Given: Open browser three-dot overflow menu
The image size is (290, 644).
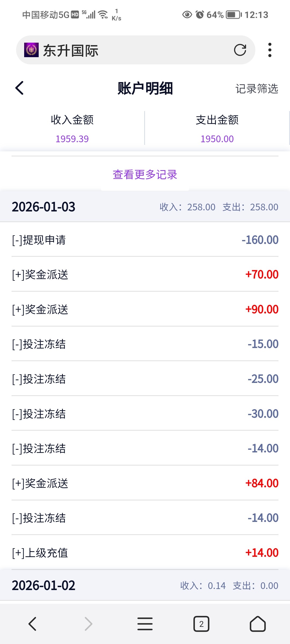Looking at the screenshot, I should point(270,50).
